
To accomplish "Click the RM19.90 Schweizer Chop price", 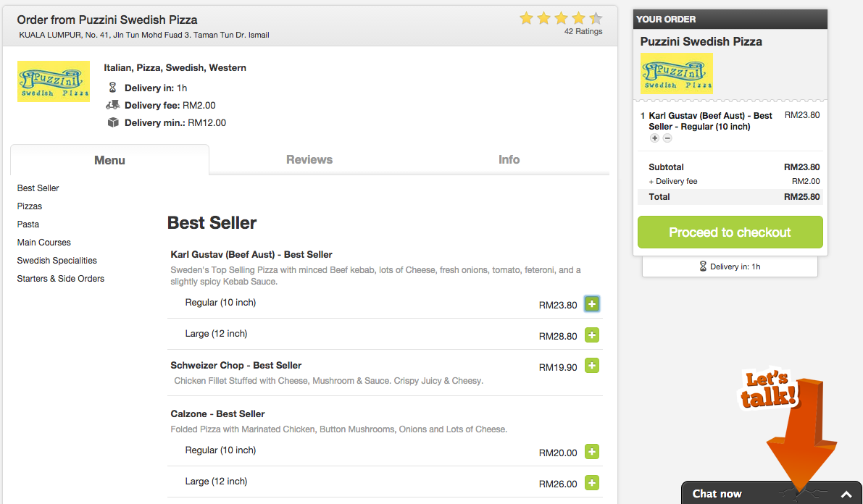I will [x=558, y=368].
